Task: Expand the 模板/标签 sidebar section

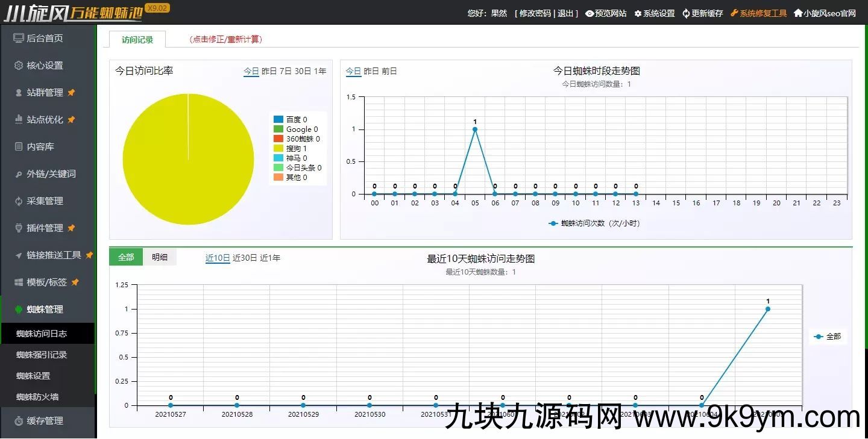Action: point(52,282)
